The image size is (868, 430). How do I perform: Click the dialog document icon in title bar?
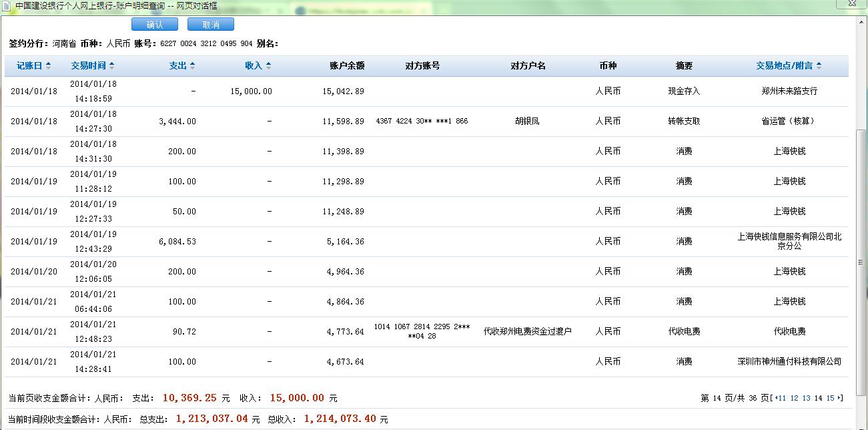(6, 5)
